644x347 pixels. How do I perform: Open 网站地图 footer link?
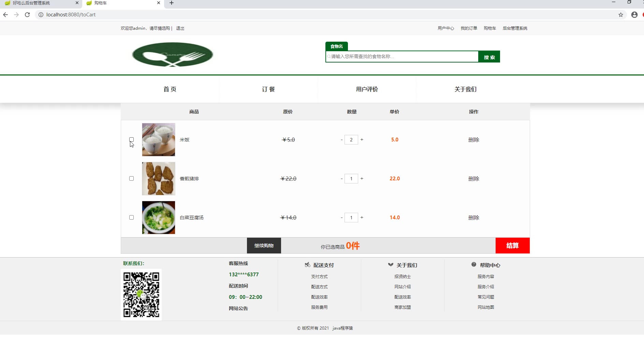pyautogui.click(x=486, y=307)
